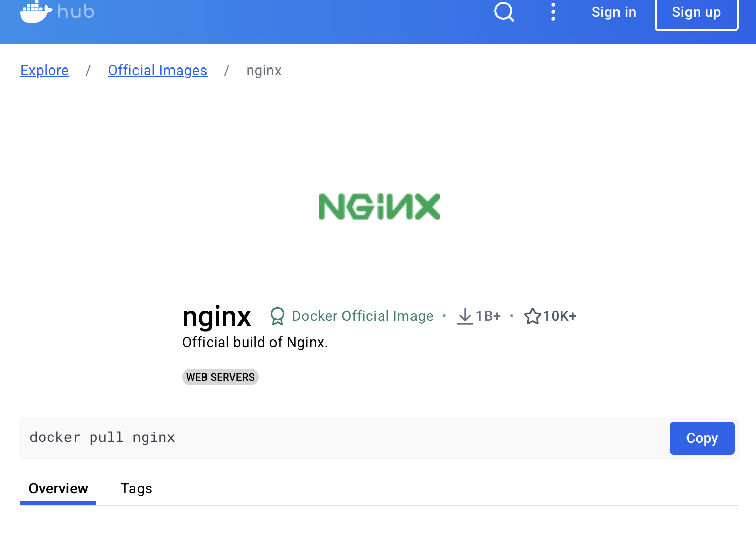Open the three-dot more options menu
Viewport: 756px width, 545px height.
point(553,12)
